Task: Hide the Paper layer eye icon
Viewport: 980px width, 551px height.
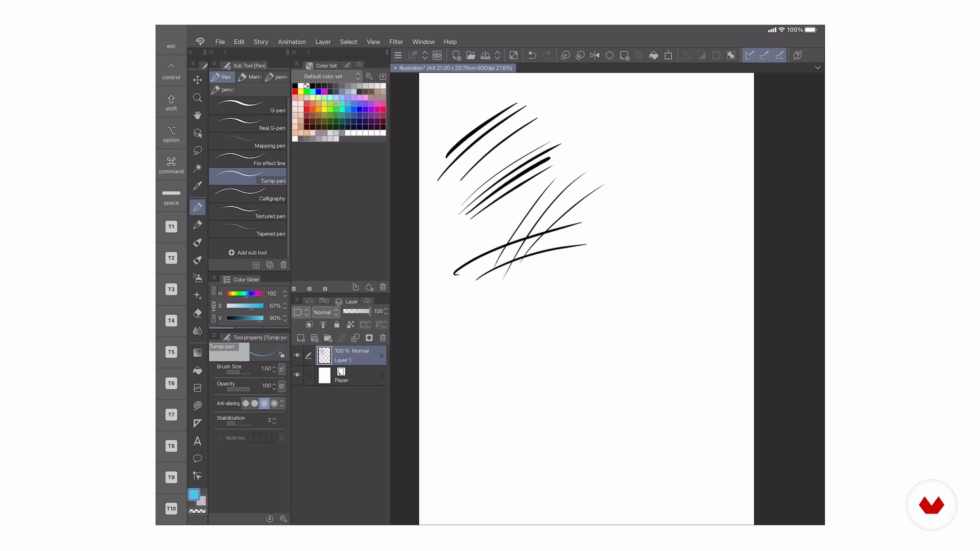Action: pos(297,375)
